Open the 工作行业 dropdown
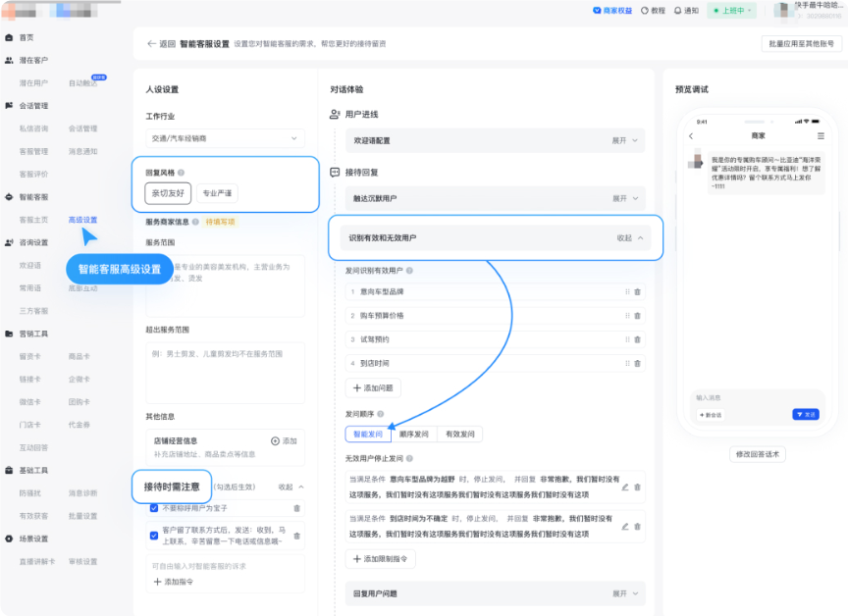The width and height of the screenshot is (848, 616). coord(225,139)
